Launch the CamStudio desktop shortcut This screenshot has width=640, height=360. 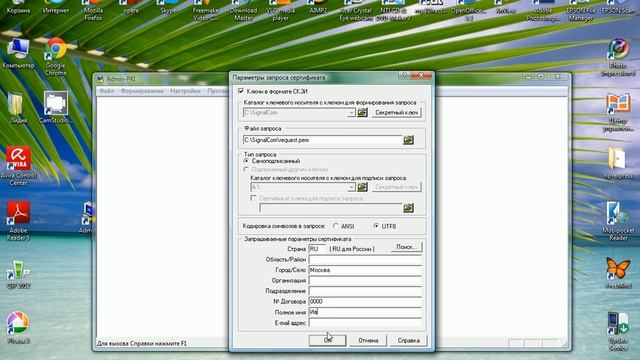coord(56,108)
